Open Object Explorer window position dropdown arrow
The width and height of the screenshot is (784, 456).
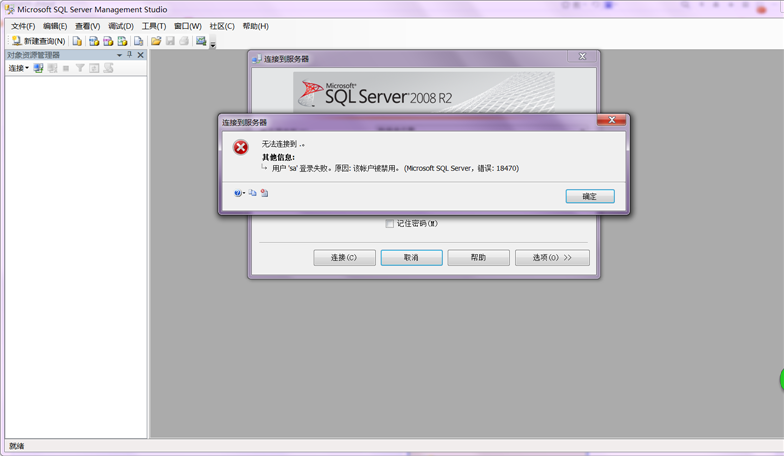pyautogui.click(x=120, y=55)
